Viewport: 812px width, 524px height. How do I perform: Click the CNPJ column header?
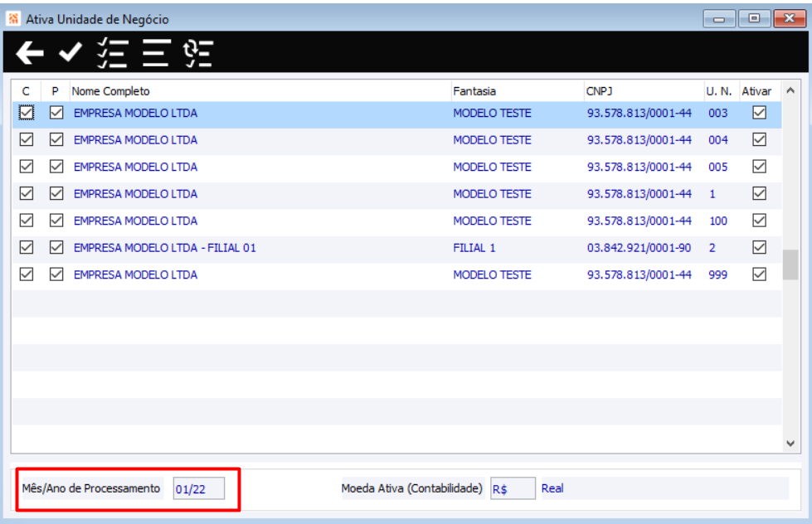click(x=644, y=91)
